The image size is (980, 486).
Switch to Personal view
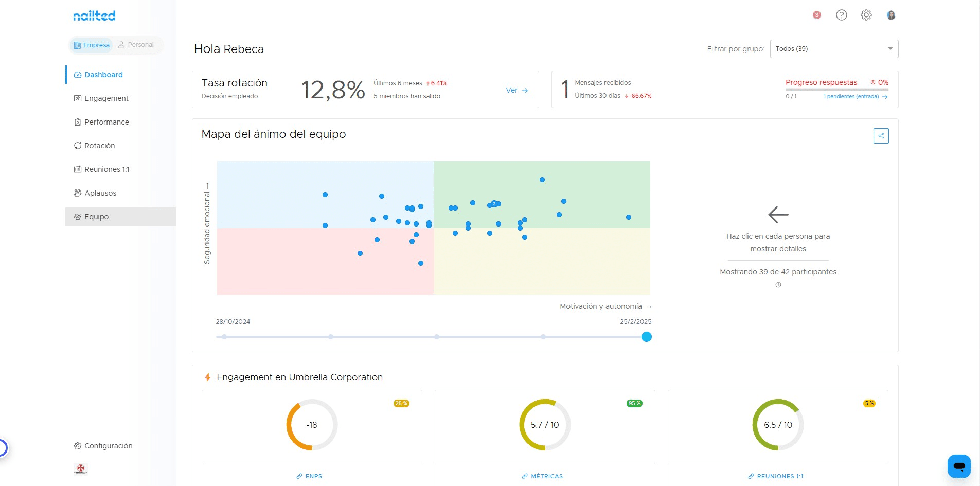click(x=136, y=45)
